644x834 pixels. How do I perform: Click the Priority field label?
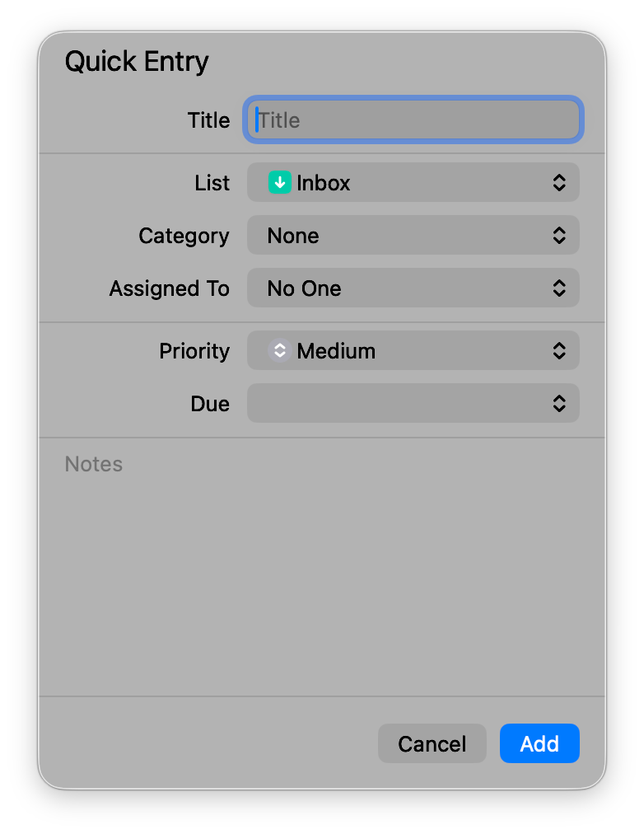194,351
